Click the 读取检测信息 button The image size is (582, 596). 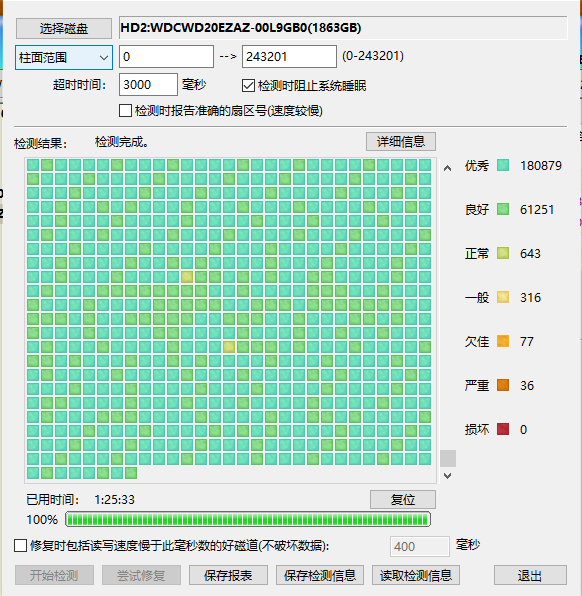click(416, 575)
